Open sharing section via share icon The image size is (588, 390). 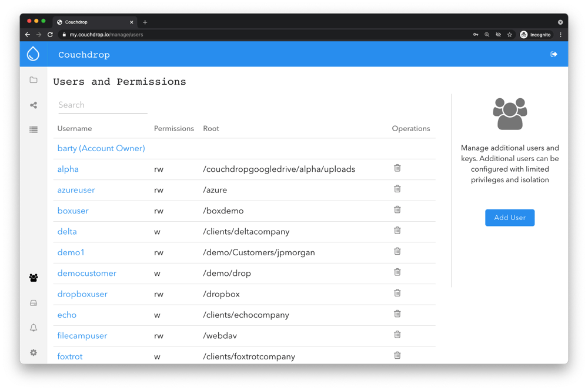[x=34, y=105]
